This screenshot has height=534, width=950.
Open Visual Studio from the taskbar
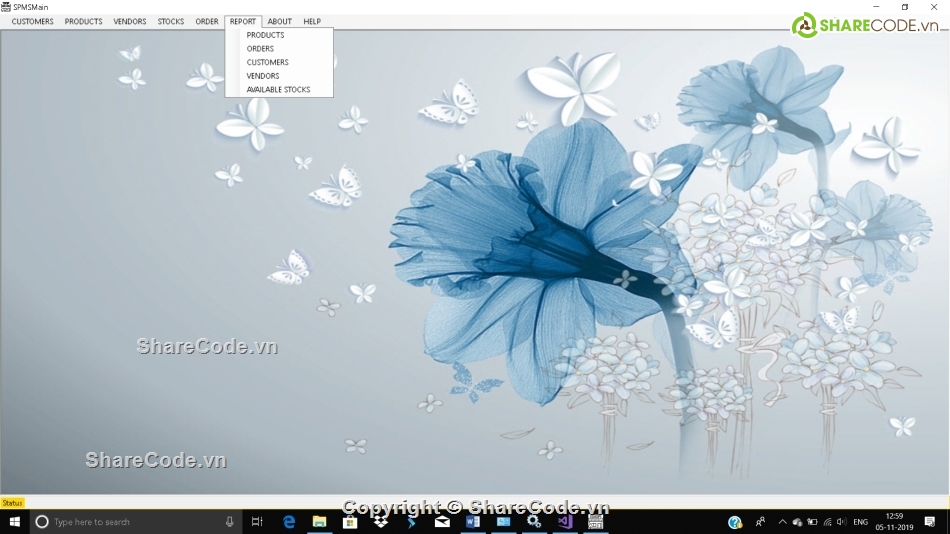pyautogui.click(x=565, y=522)
